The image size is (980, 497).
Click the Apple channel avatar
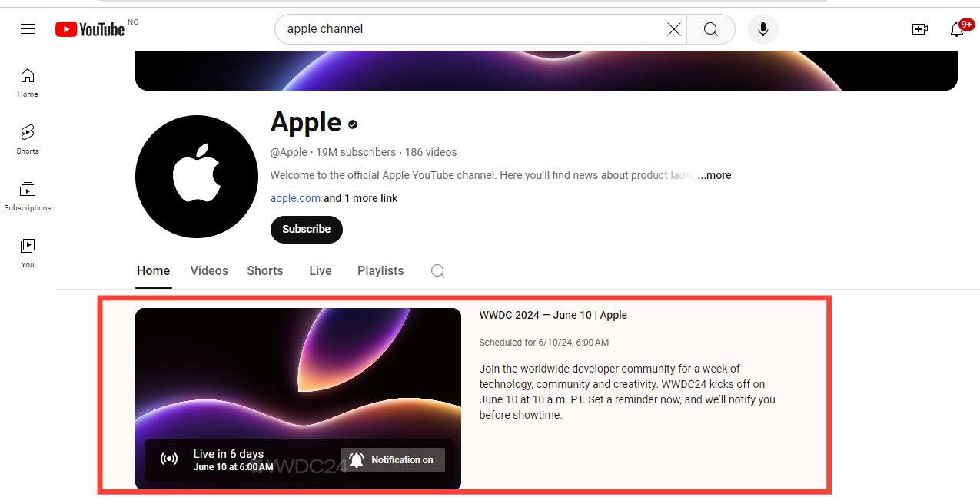coord(197,177)
